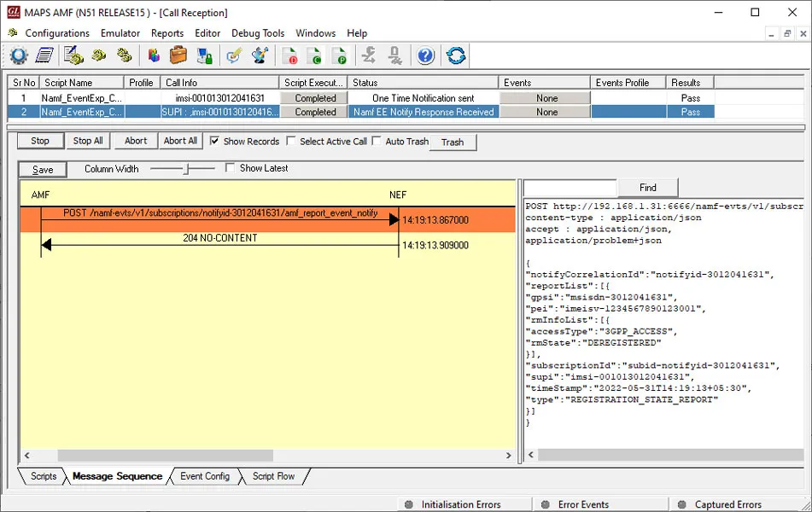
Task: Click the globe with pencil toolbar icon
Action: tap(260, 55)
